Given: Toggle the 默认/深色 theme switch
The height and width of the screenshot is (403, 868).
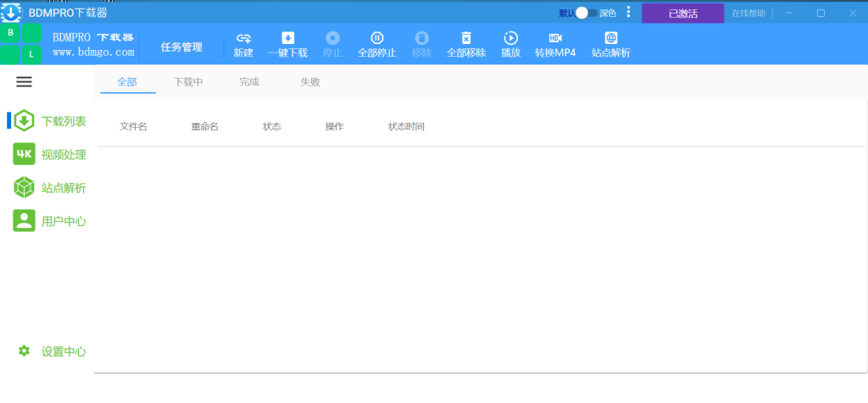Looking at the screenshot, I should pyautogui.click(x=587, y=14).
